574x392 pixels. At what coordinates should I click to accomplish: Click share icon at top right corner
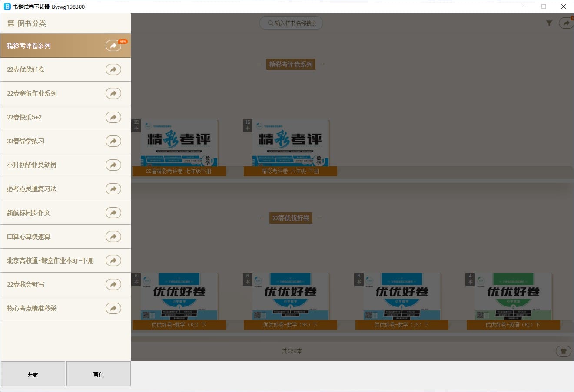point(566,23)
